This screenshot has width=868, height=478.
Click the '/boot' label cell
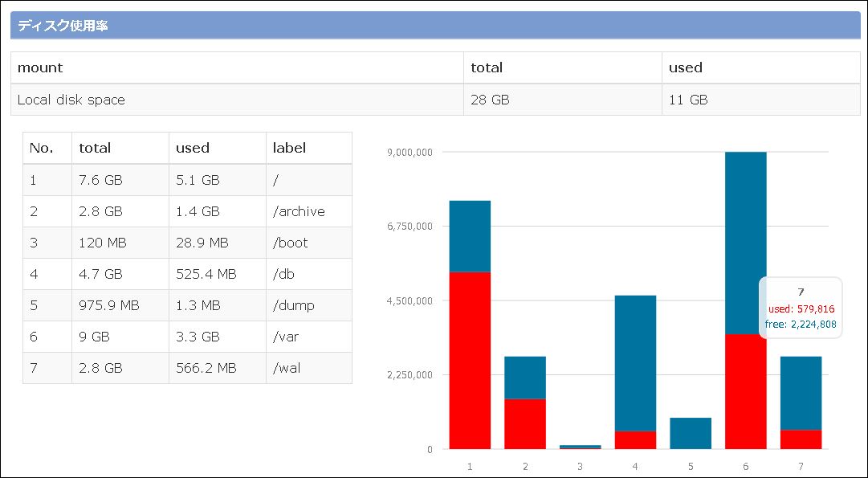click(309, 243)
